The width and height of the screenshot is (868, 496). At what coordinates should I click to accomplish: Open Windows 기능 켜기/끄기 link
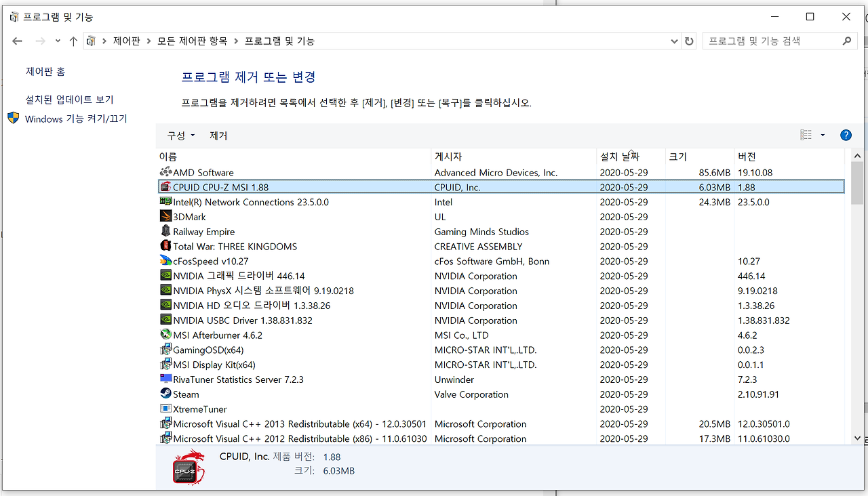(x=76, y=119)
